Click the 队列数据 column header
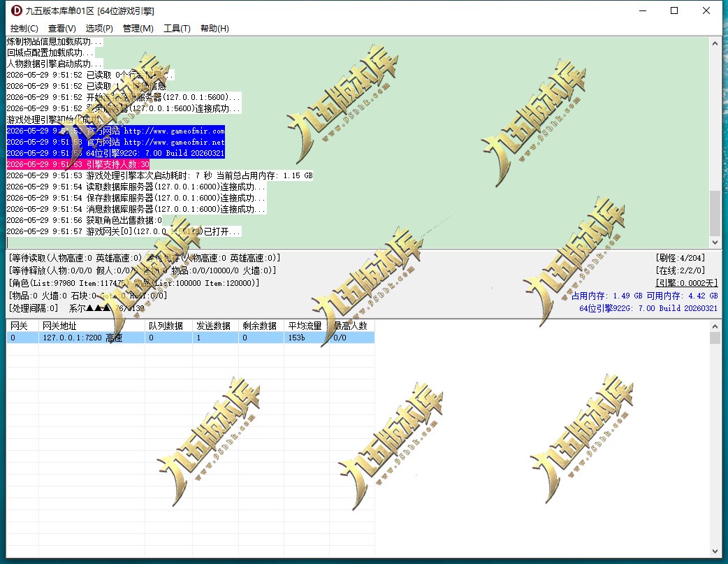 [168, 326]
